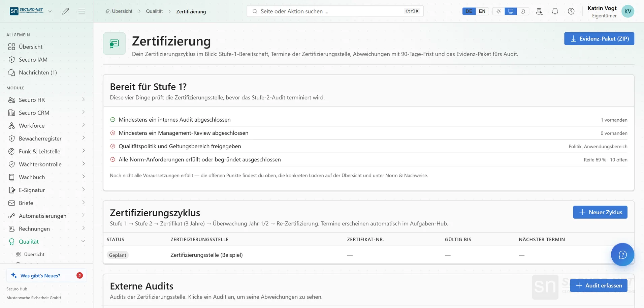Open the KV user avatar
This screenshot has width=644, height=308.
(x=628, y=11)
